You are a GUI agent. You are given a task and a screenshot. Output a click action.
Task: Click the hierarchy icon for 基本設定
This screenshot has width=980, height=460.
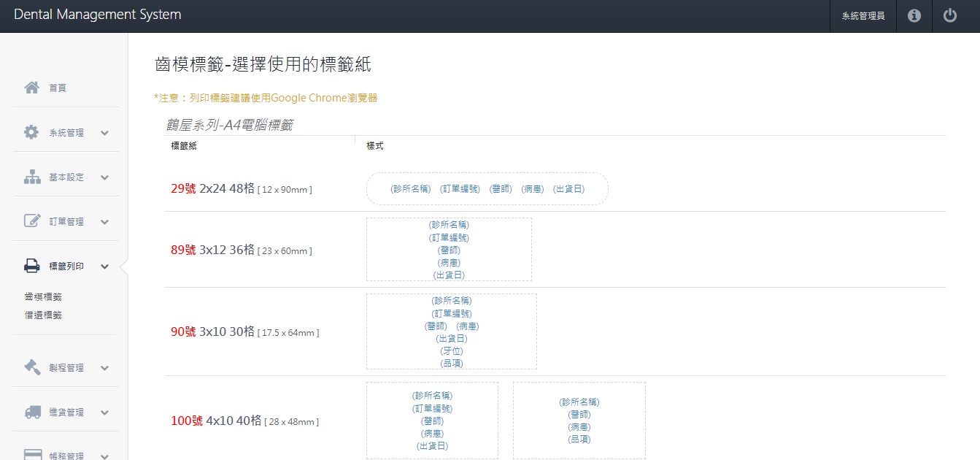click(31, 177)
